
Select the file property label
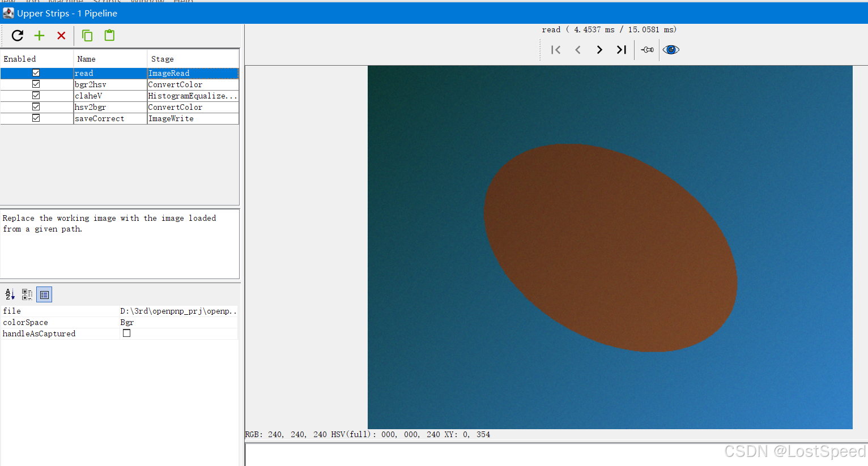(x=12, y=311)
